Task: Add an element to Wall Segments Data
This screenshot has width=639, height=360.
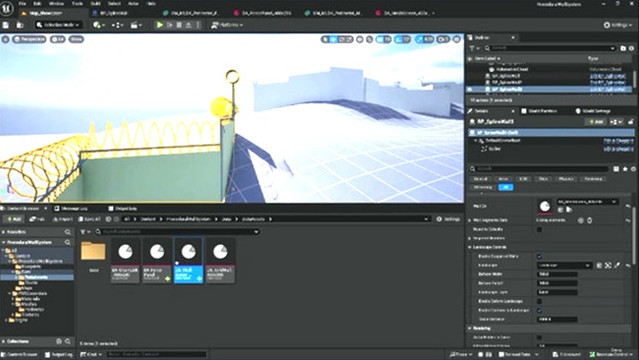Action: [x=581, y=220]
